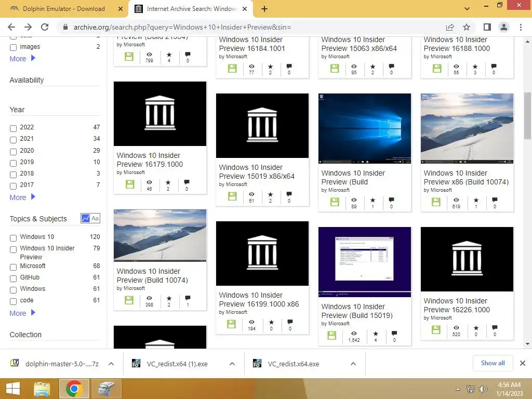Close the Dolphin Emulator tab
The image size is (532, 399).
pyautogui.click(x=120, y=9)
